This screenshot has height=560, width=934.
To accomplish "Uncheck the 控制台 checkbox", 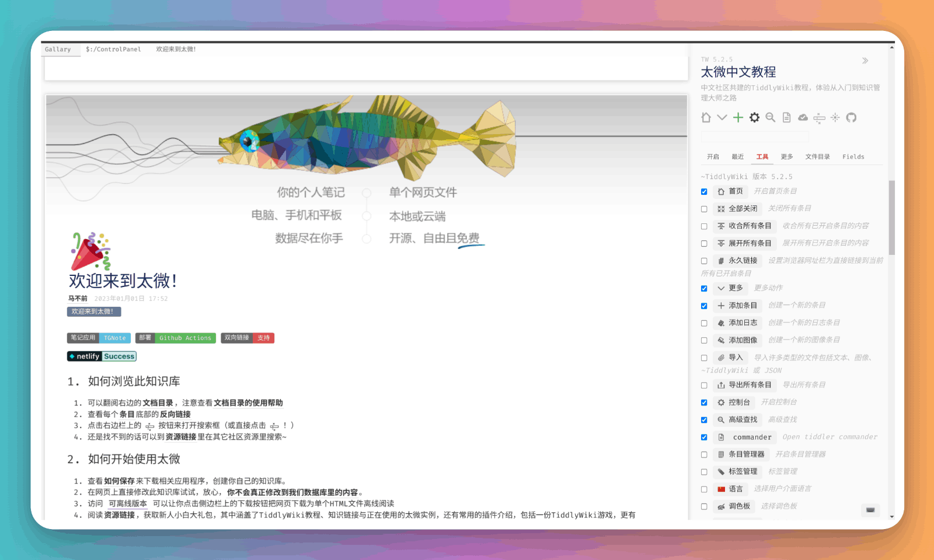I will tap(704, 402).
